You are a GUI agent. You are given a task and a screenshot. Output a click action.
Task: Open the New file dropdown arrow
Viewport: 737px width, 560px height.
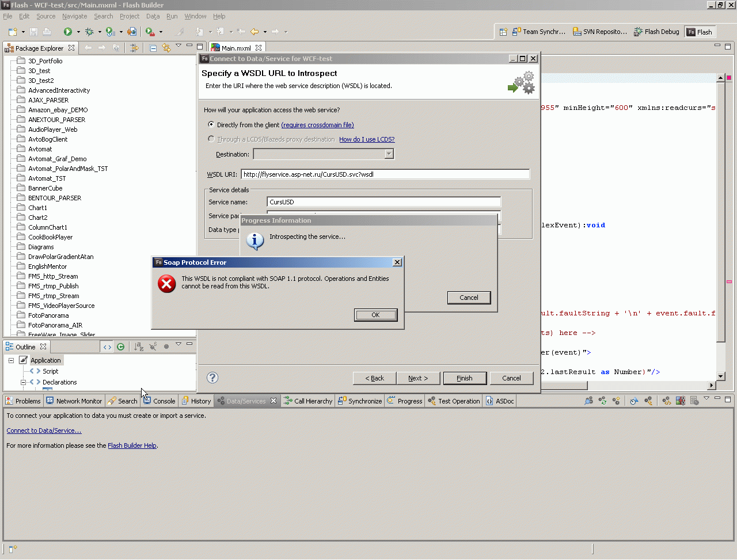(x=23, y=32)
